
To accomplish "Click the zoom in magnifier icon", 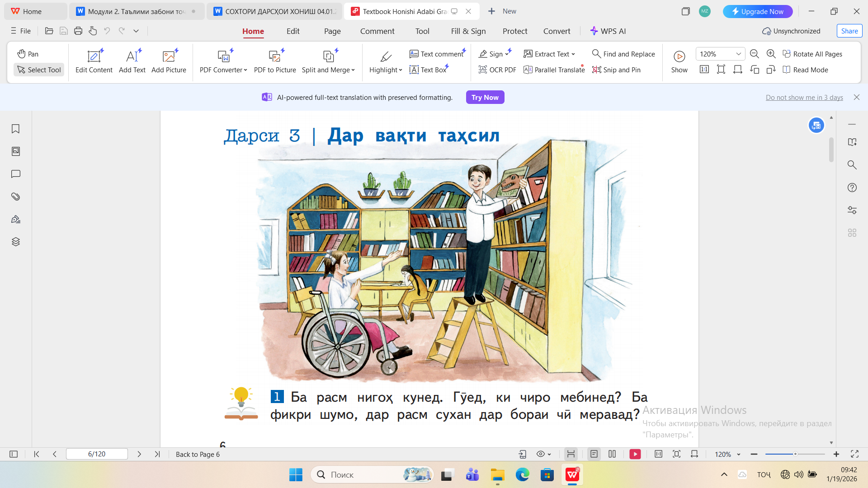I will [x=771, y=54].
